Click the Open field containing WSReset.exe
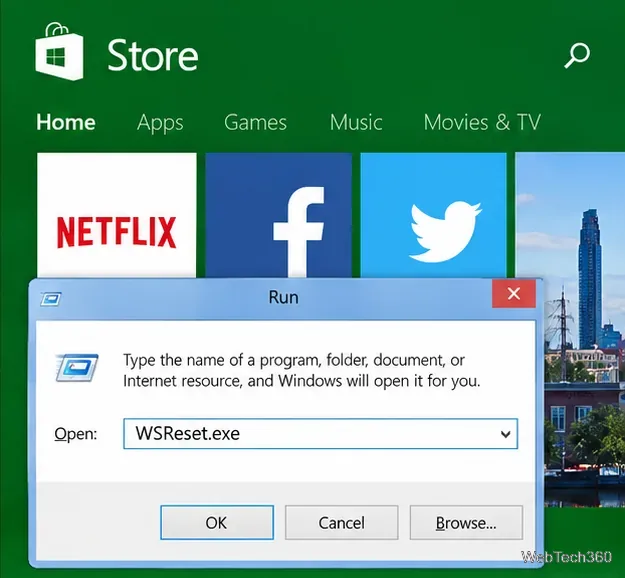Screen dimensions: 625x578 320,434
